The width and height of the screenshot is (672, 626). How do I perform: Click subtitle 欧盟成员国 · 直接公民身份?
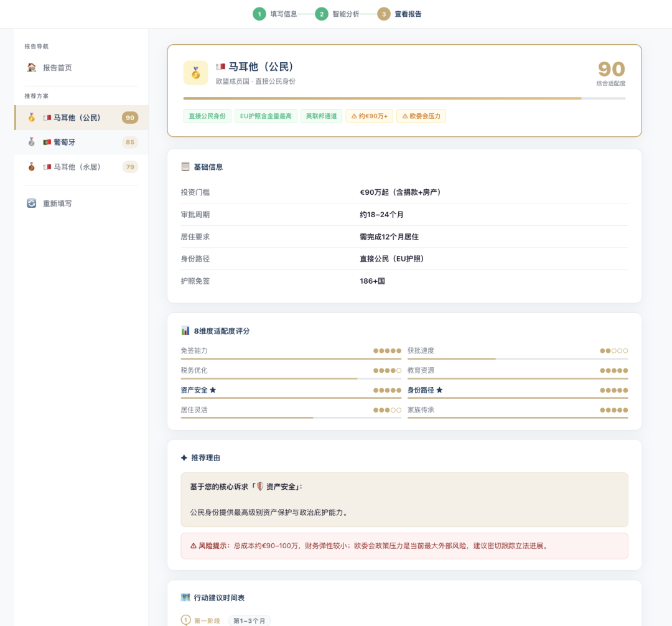tap(256, 82)
